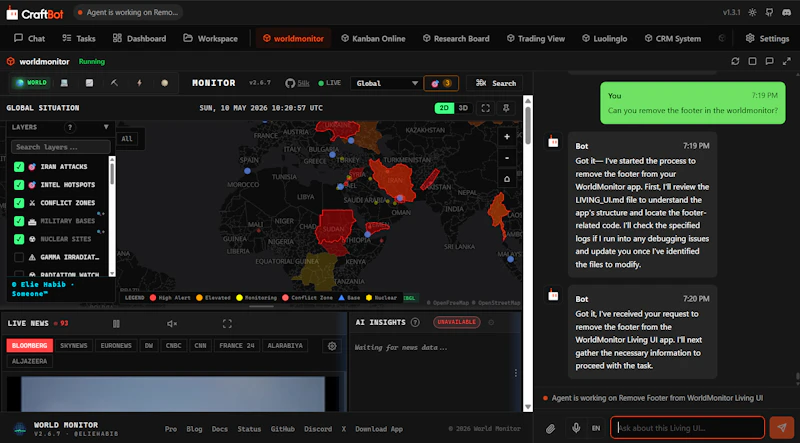Open the Download App footer link
Viewport: 800px width, 443px height.
pos(379,429)
